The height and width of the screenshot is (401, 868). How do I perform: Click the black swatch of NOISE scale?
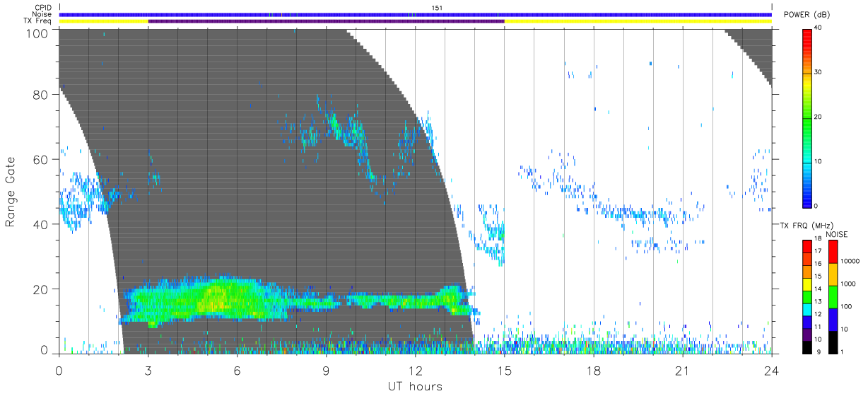(833, 342)
